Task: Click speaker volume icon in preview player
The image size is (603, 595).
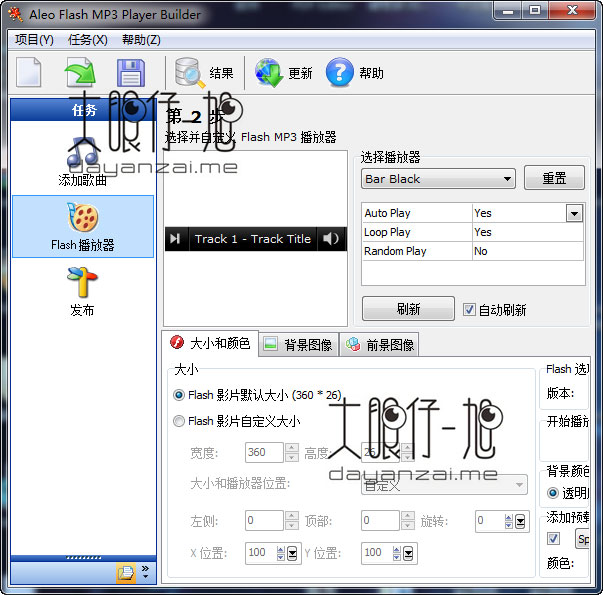Action: point(331,239)
